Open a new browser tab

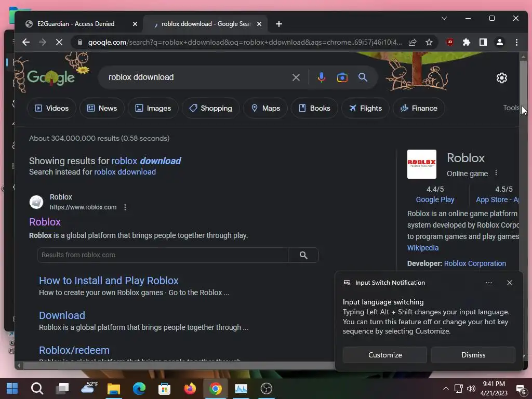[x=279, y=24]
